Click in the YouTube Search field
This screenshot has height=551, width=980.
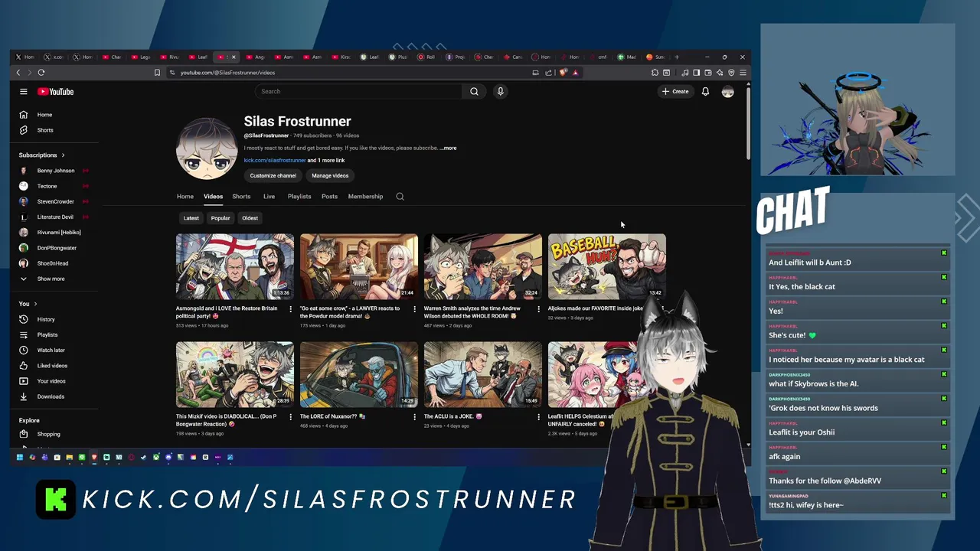pos(358,92)
